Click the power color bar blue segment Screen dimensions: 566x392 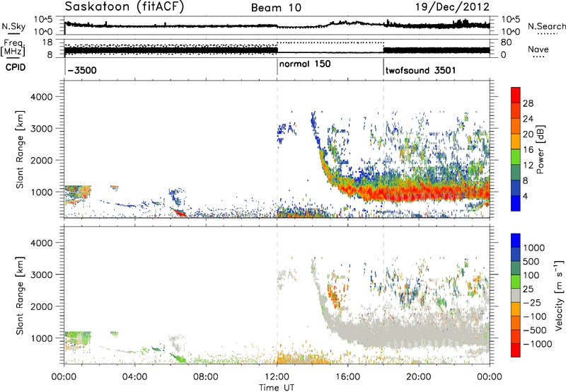(x=516, y=204)
